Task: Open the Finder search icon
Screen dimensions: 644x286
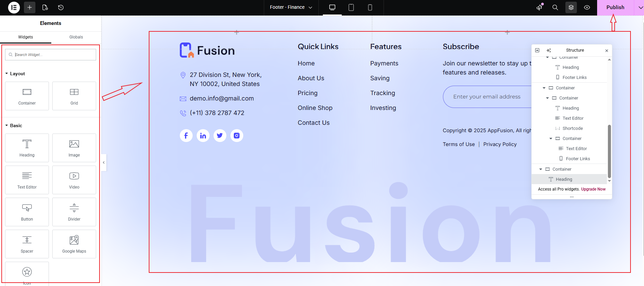Action: coord(555,7)
